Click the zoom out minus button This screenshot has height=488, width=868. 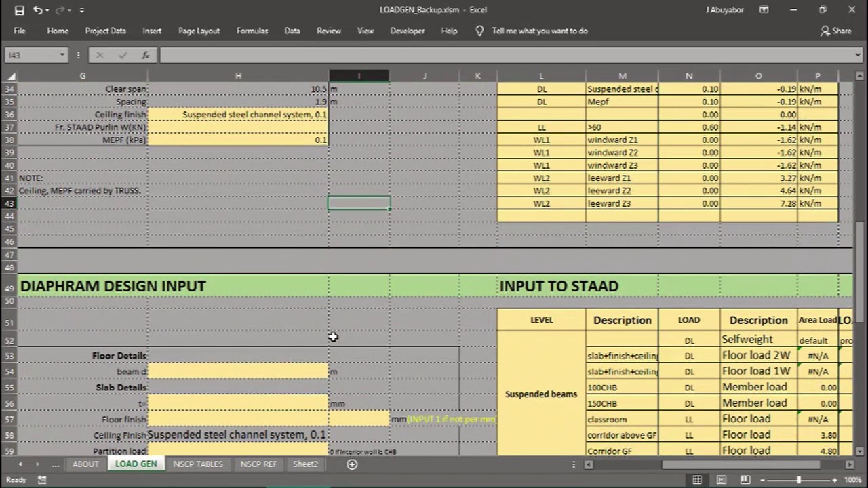764,480
